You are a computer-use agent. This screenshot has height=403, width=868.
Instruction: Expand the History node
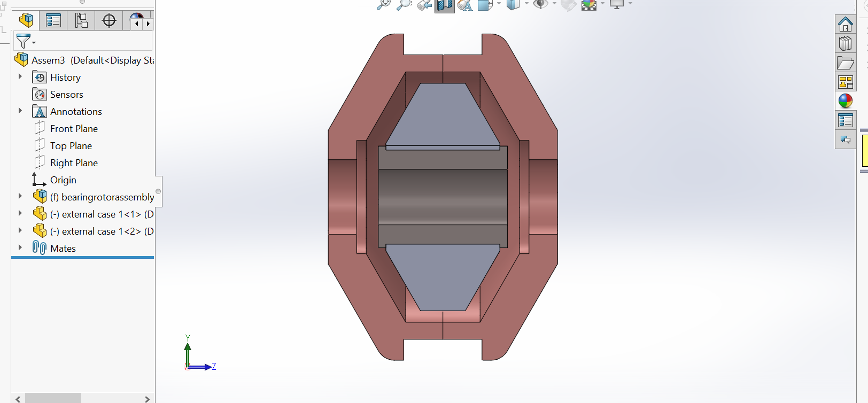(x=20, y=76)
